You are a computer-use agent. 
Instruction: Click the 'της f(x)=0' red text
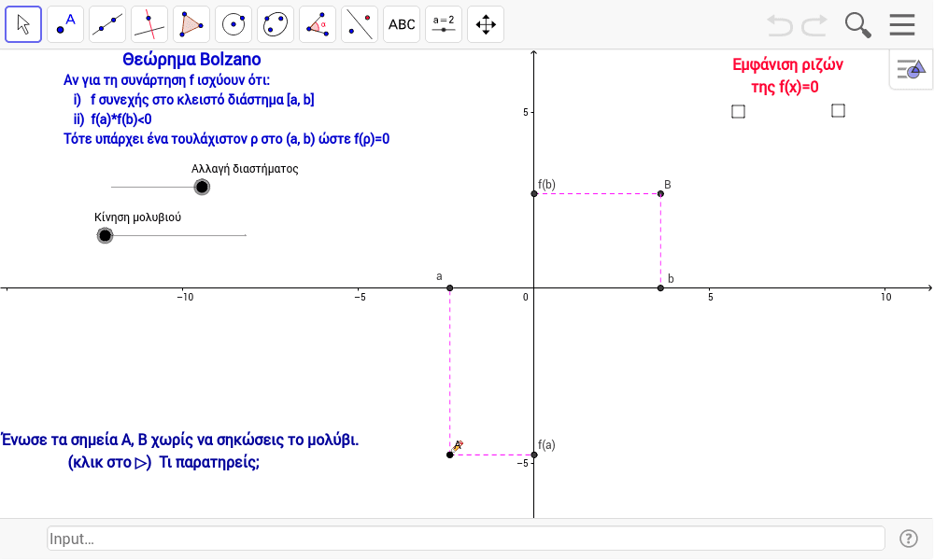(x=785, y=88)
